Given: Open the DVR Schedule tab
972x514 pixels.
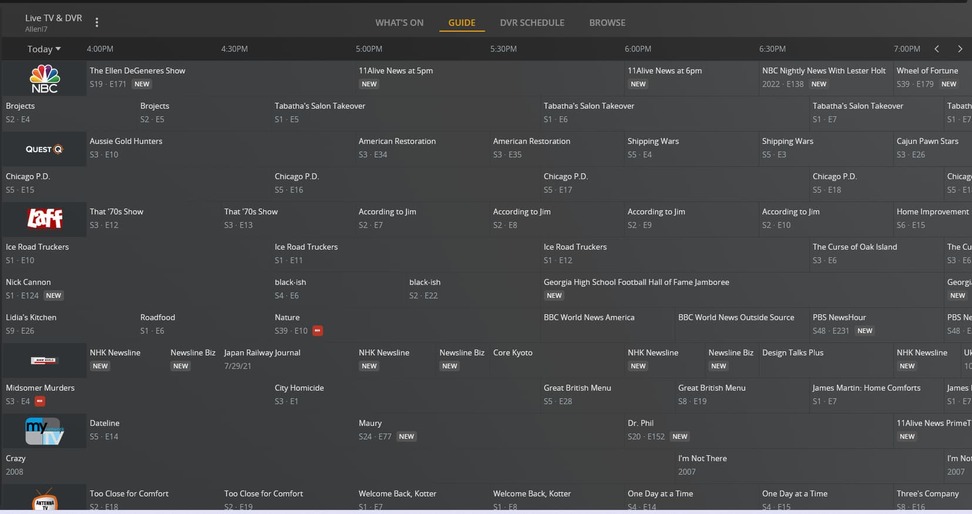Looking at the screenshot, I should click(x=532, y=22).
